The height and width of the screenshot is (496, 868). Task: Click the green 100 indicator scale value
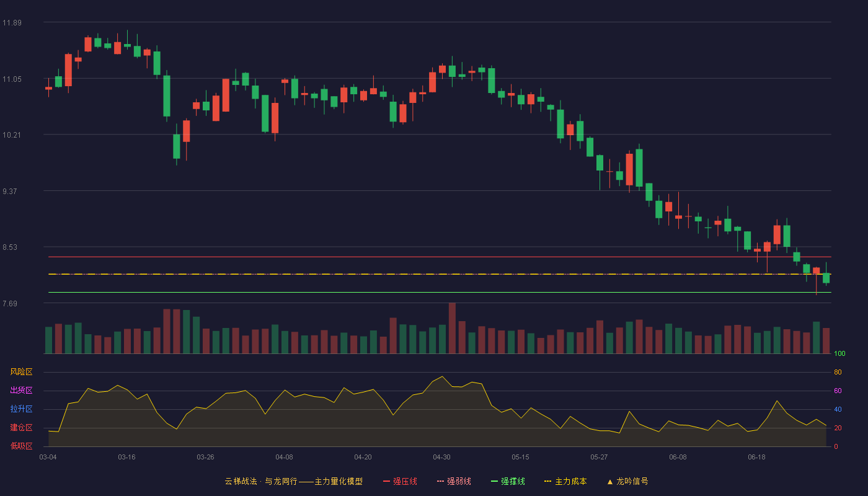click(x=839, y=354)
